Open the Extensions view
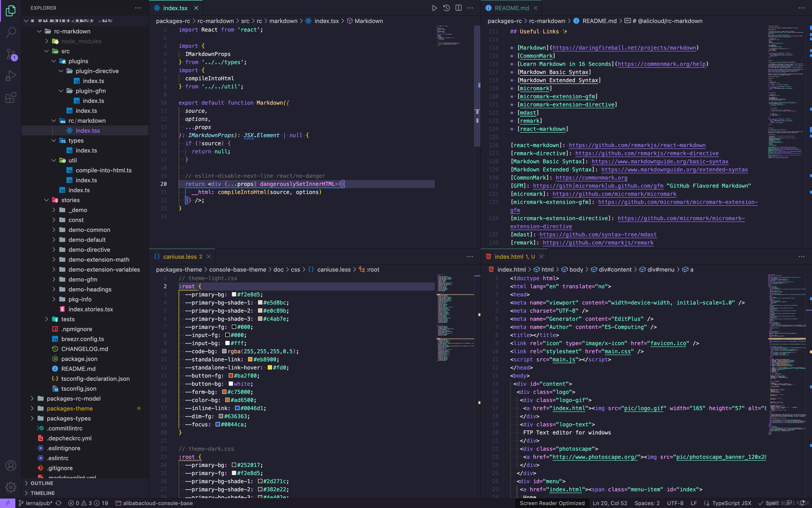 (x=11, y=98)
